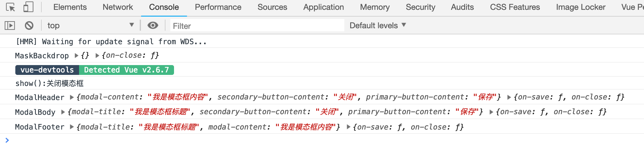Viewport: 644px width, 159px height.
Task: Focus the console Filter input field
Action: (x=257, y=26)
